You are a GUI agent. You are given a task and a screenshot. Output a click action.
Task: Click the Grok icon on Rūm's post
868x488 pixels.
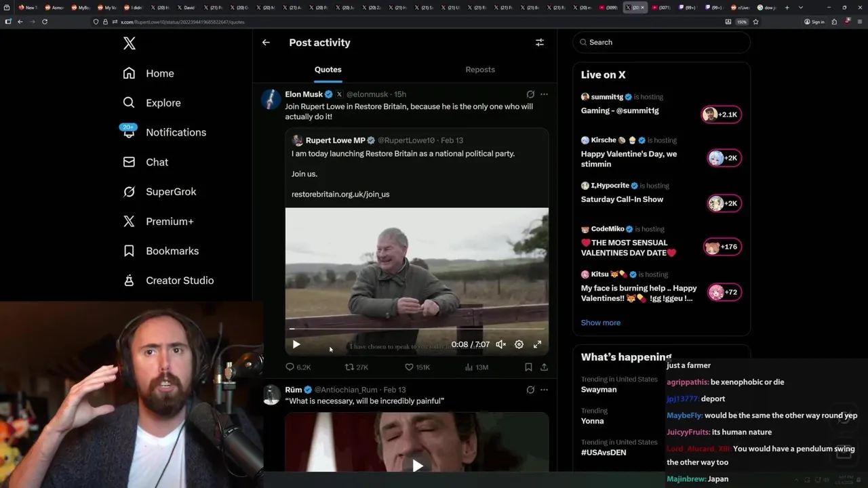click(530, 390)
